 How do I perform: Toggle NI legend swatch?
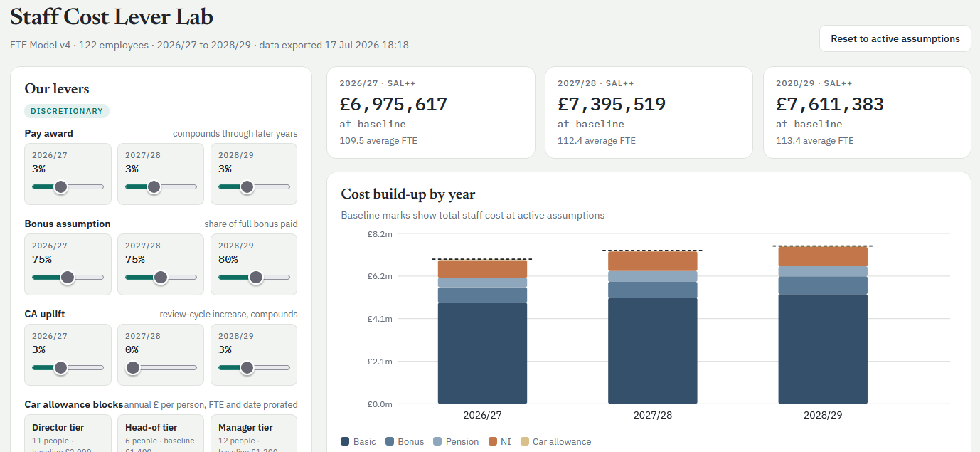click(492, 441)
